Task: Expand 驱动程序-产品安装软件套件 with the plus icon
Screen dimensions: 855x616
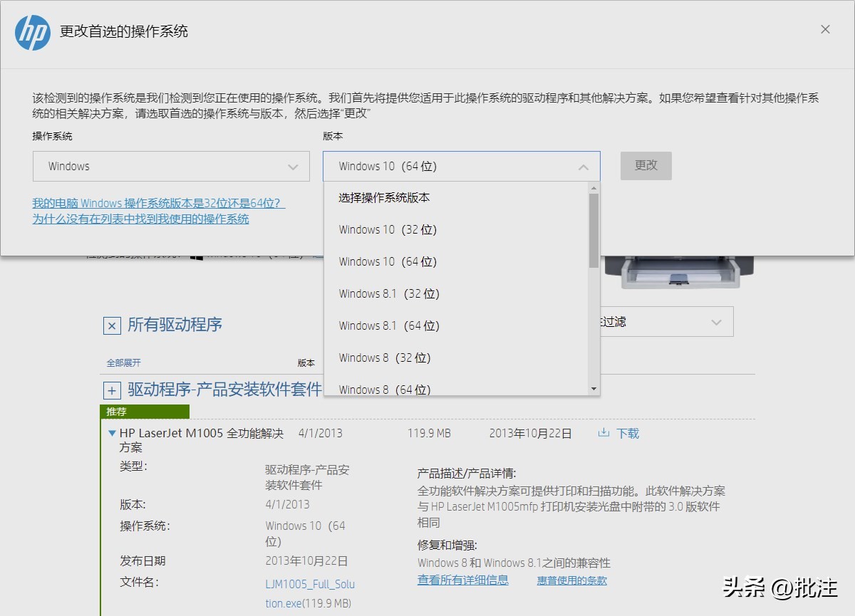Action: point(111,390)
